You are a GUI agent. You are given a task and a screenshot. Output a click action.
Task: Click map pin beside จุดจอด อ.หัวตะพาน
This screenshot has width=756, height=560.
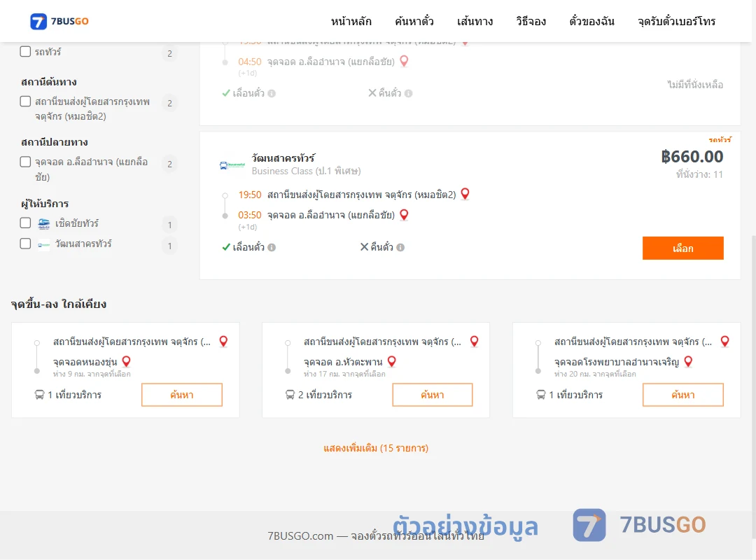pos(392,361)
